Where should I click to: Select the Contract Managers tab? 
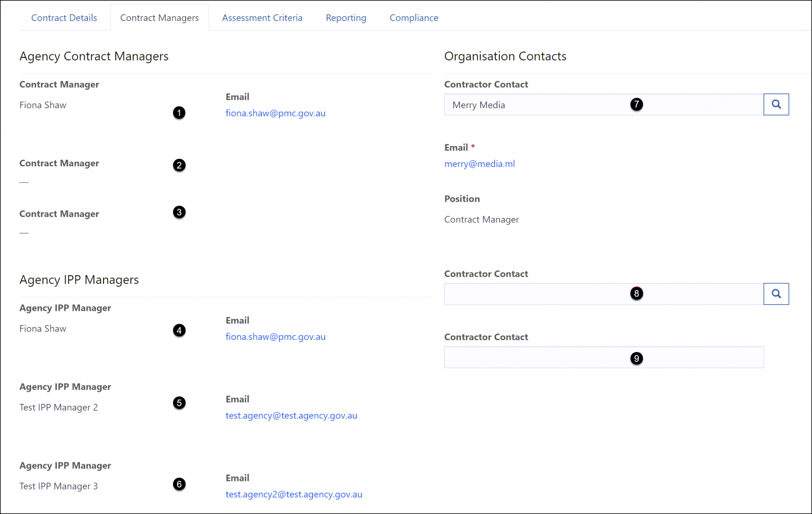click(159, 18)
